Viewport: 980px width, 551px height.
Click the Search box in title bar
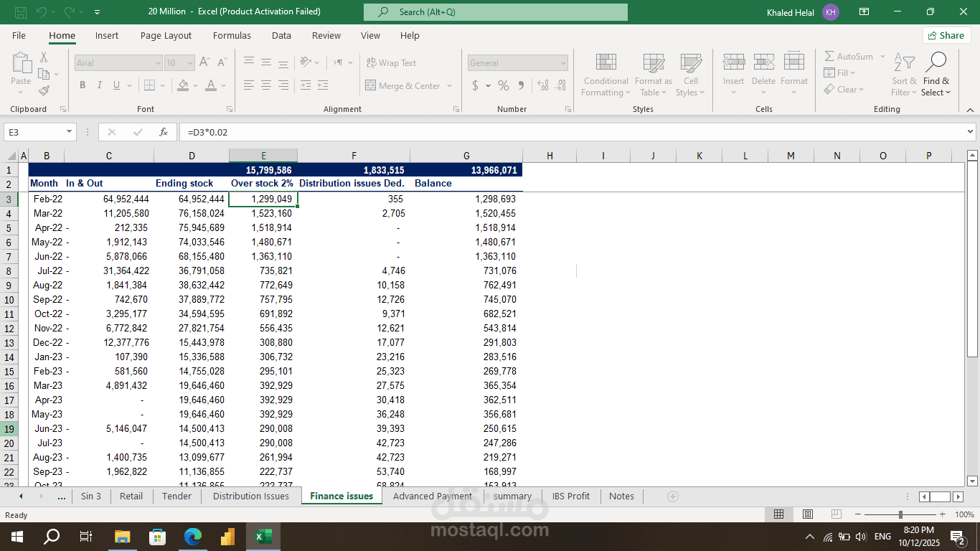(x=496, y=12)
